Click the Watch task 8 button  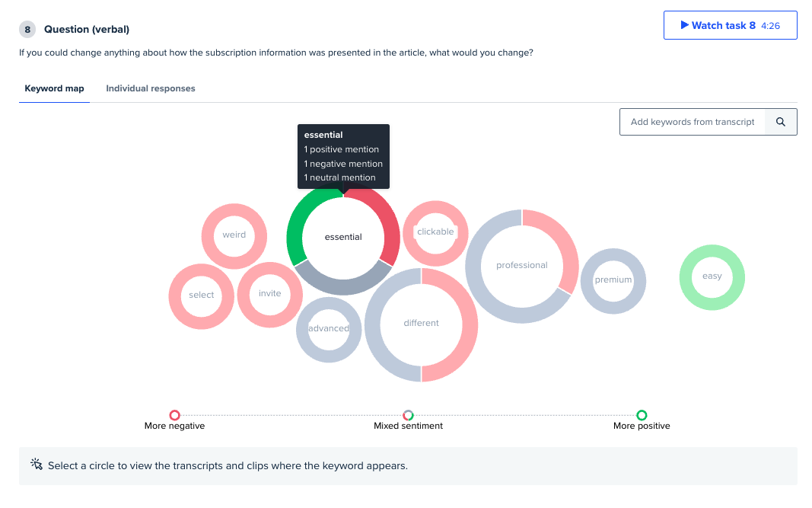tap(730, 25)
